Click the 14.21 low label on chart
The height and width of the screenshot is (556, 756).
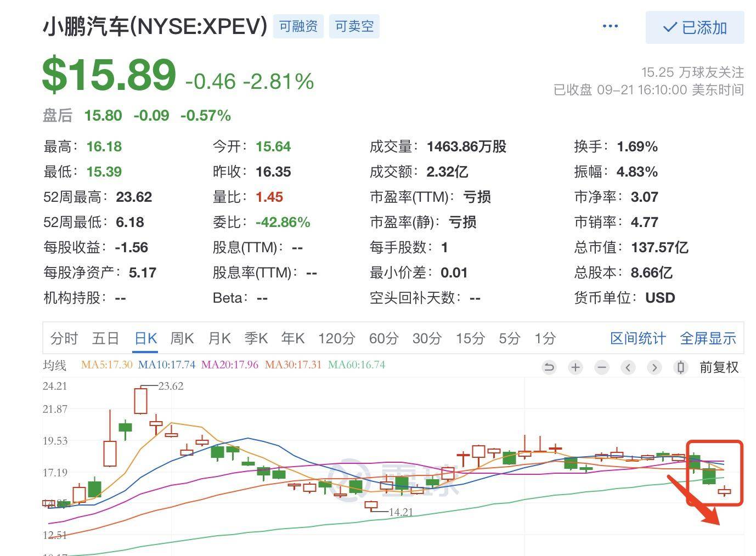pos(400,512)
